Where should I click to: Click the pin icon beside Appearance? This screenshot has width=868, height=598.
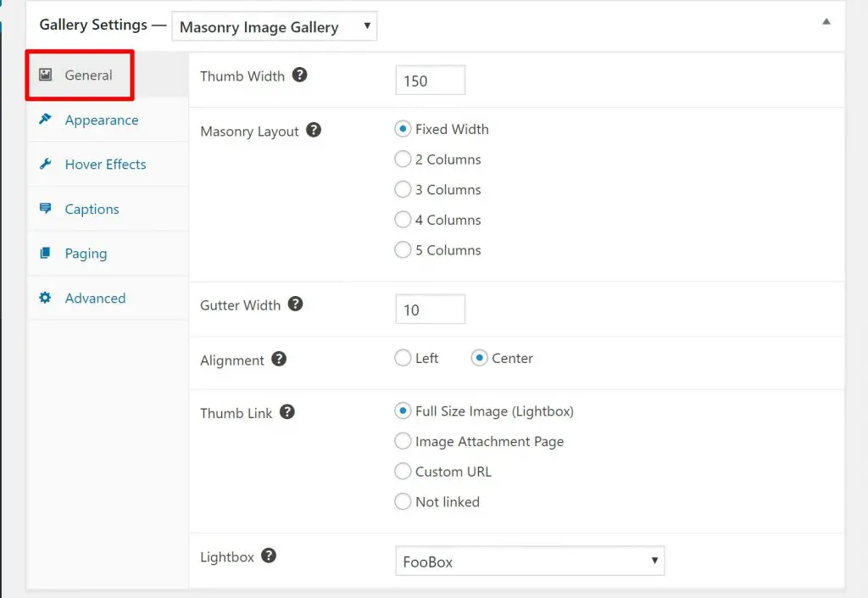pyautogui.click(x=46, y=120)
